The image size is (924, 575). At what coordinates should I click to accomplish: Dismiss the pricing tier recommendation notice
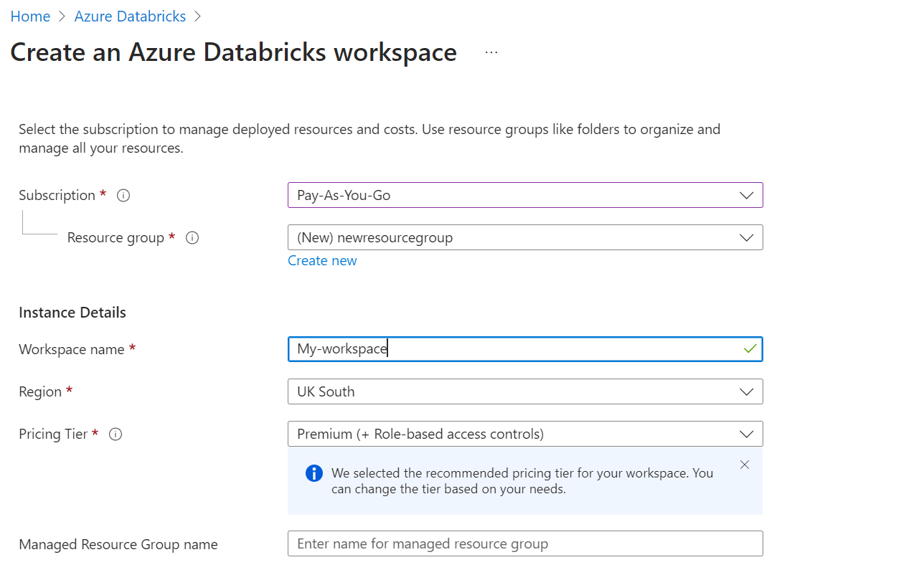(x=744, y=465)
